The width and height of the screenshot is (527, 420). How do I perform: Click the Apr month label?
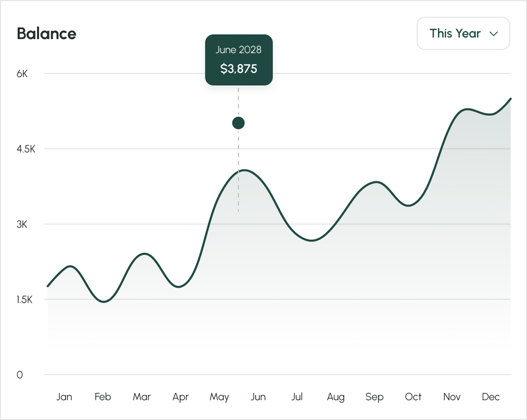click(180, 397)
